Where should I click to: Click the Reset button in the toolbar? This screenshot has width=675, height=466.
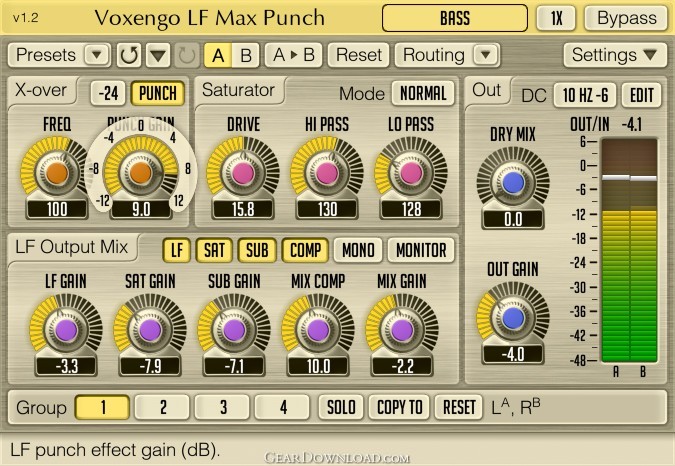point(359,55)
